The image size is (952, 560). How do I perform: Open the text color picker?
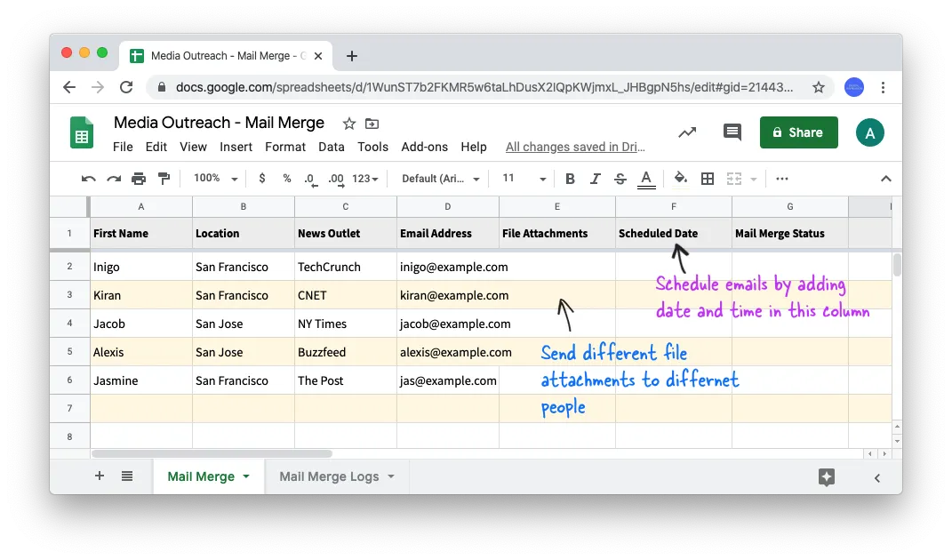tap(646, 178)
